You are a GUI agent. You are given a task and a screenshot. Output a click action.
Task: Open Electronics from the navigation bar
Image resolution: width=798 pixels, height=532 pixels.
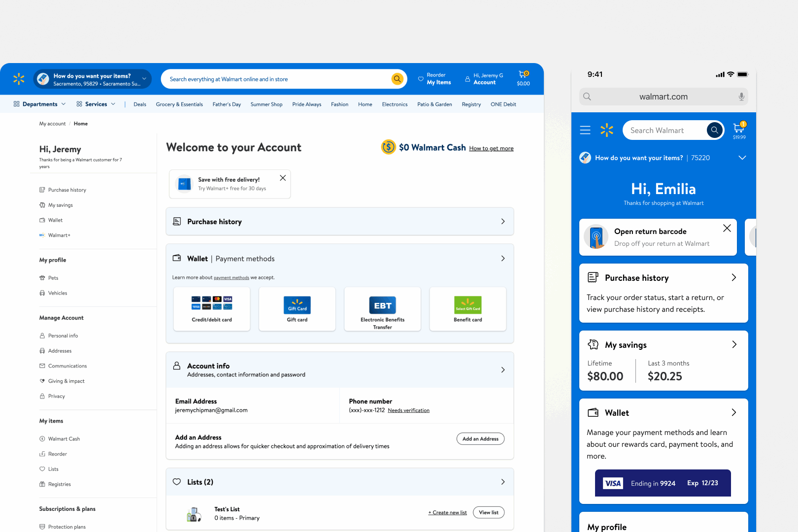coord(395,104)
